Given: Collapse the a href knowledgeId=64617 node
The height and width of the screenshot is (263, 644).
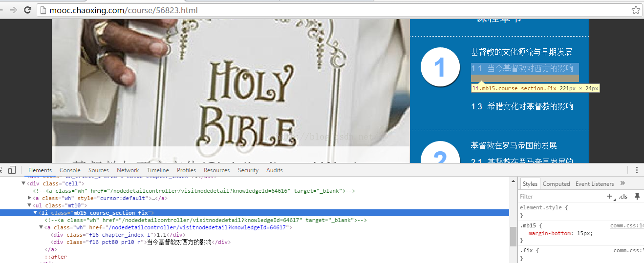Looking at the screenshot, I should (42, 227).
